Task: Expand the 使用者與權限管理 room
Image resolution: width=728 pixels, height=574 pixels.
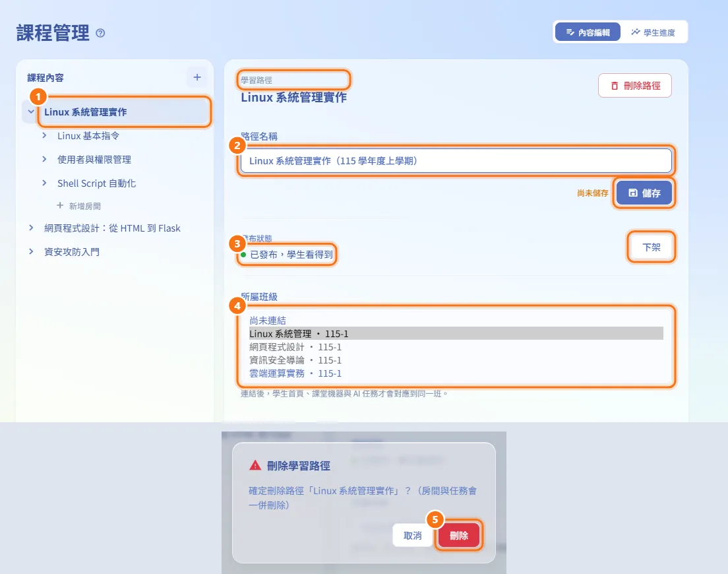Action: (x=44, y=159)
